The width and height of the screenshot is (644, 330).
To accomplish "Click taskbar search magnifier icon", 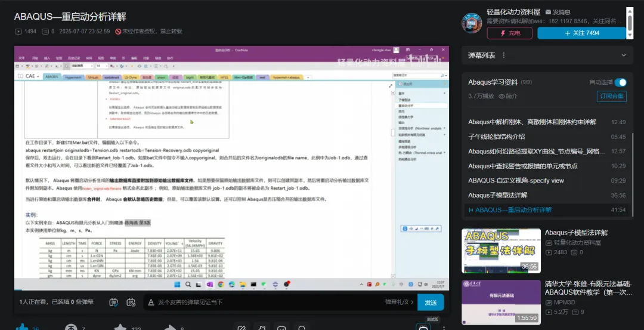I will 188,285.
